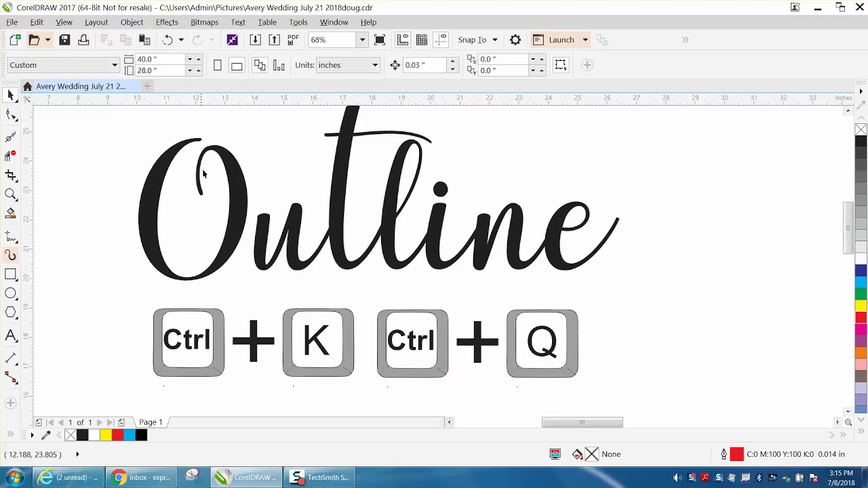Viewport: 868px width, 488px height.
Task: Activate the Zoom magnifier tool
Action: 10,195
